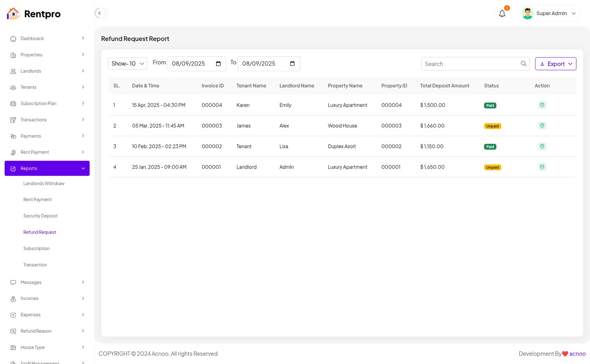Open Security Deposit report submenu item
The width and height of the screenshot is (590, 364).
point(41,216)
